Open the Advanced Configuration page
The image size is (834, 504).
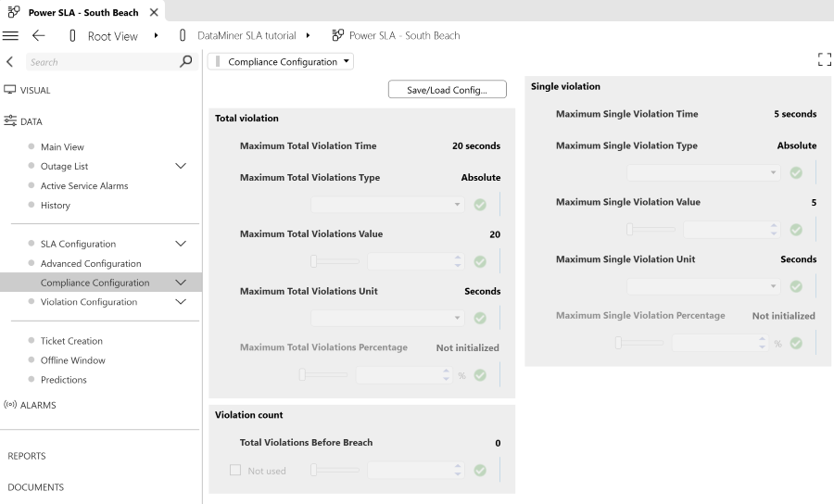[91, 263]
